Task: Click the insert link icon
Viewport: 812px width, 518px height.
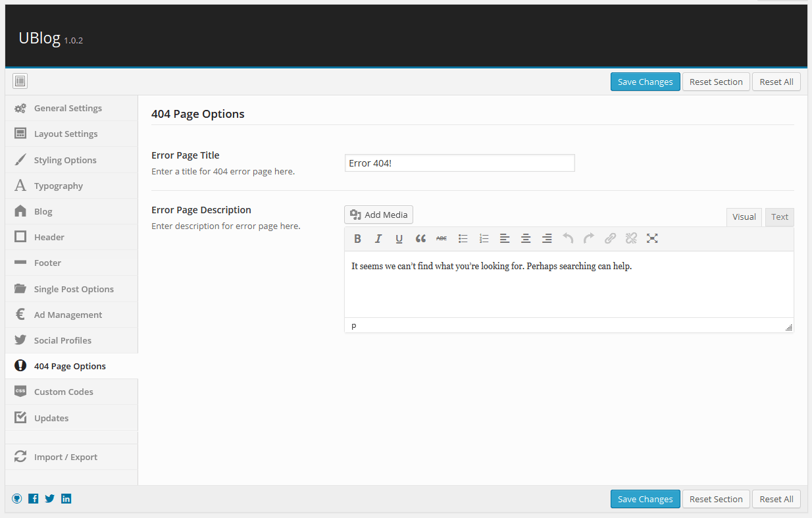Action: pos(610,239)
